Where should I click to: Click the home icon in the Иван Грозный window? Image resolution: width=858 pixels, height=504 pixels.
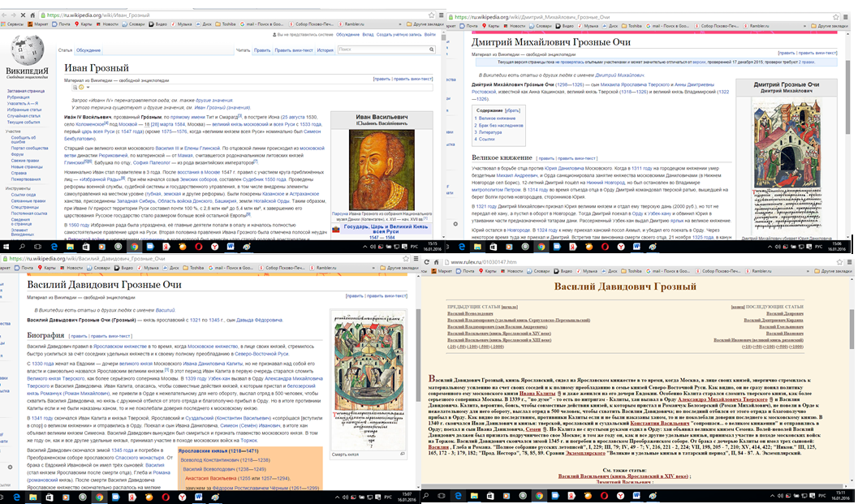pyautogui.click(x=32, y=15)
